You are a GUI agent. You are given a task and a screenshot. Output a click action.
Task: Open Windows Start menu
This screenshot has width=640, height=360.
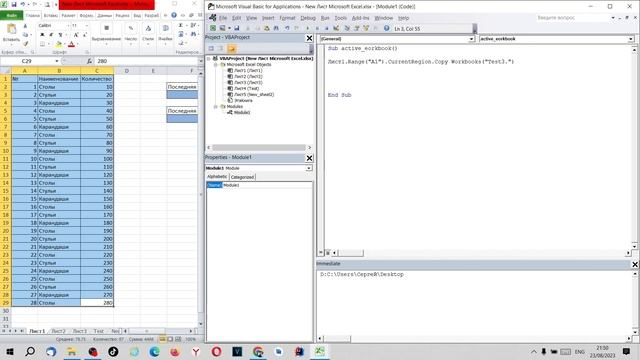pyautogui.click(x=10, y=351)
